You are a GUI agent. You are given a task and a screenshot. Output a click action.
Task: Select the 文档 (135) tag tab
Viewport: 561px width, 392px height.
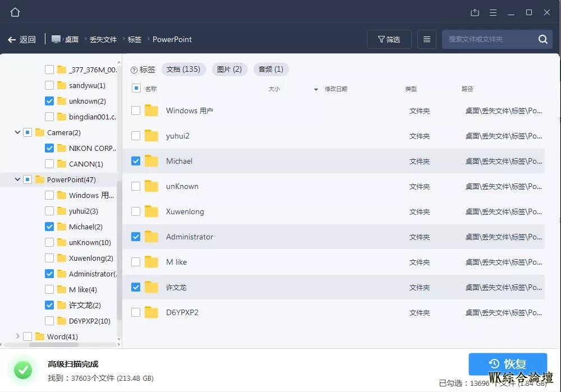(x=183, y=70)
